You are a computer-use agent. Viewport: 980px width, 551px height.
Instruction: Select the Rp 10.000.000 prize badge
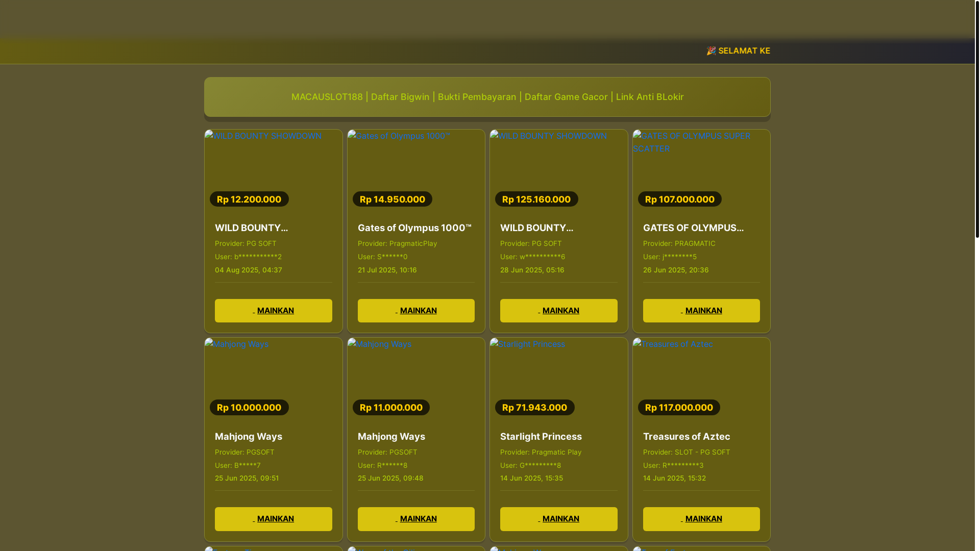click(249, 407)
